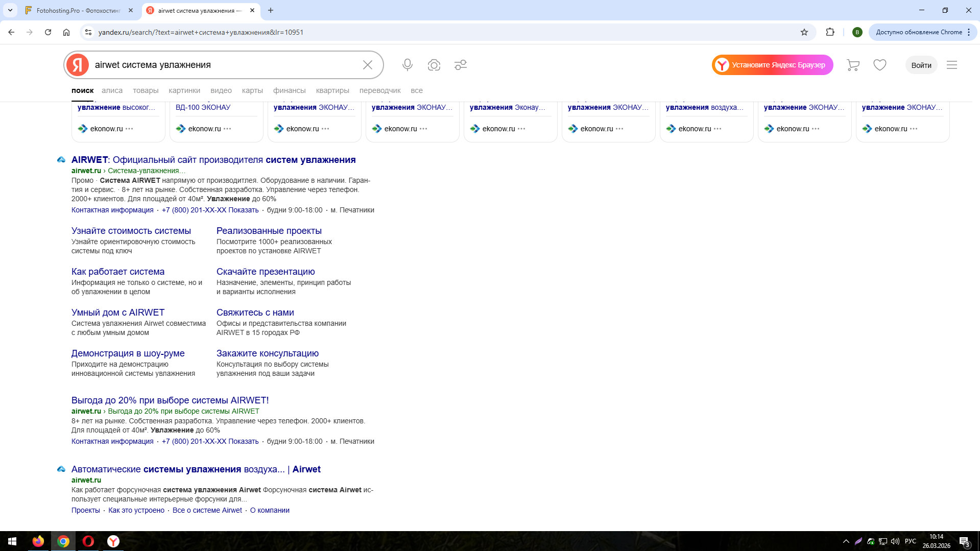Screen dimensions: 980x551
Task: Click the Yandex logo in search box
Action: tap(78, 65)
